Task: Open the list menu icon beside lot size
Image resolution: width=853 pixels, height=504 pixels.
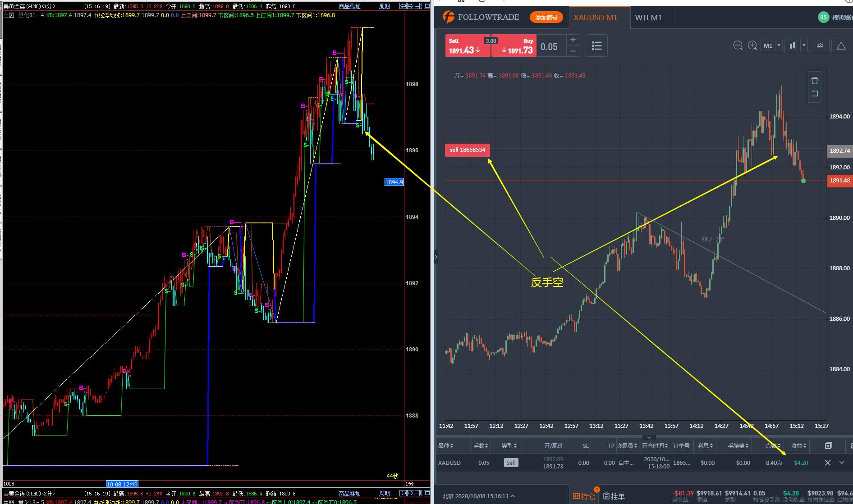Action: [x=596, y=45]
